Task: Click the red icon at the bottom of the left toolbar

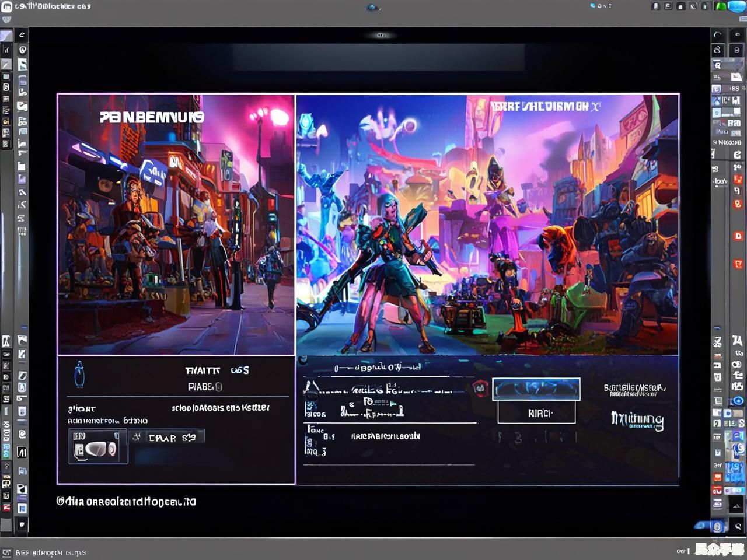Action: [6, 507]
